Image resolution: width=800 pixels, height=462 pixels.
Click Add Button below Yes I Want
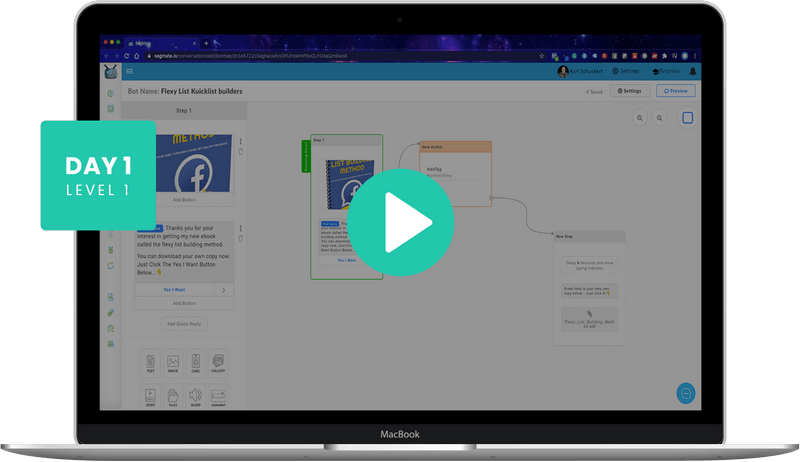[x=184, y=303]
